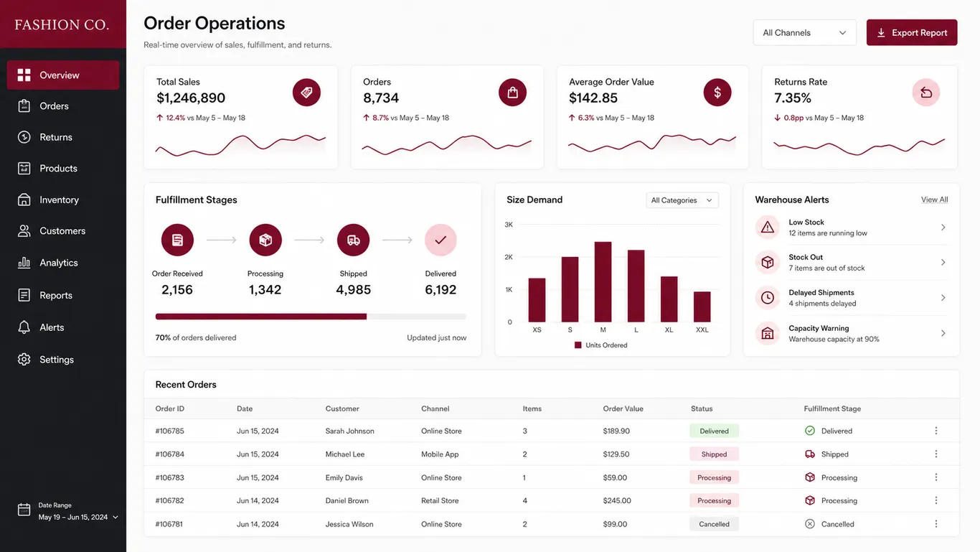The image size is (980, 552).
Task: Click View All in Warehouse Alerts
Action: [x=934, y=200]
